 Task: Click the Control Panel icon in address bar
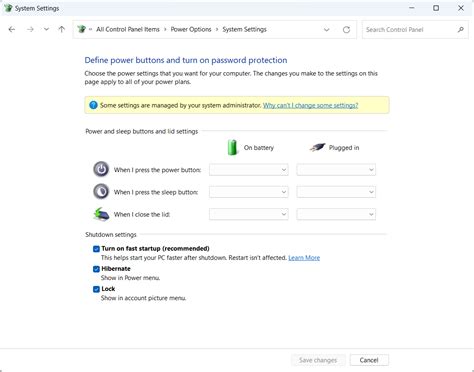click(82, 29)
